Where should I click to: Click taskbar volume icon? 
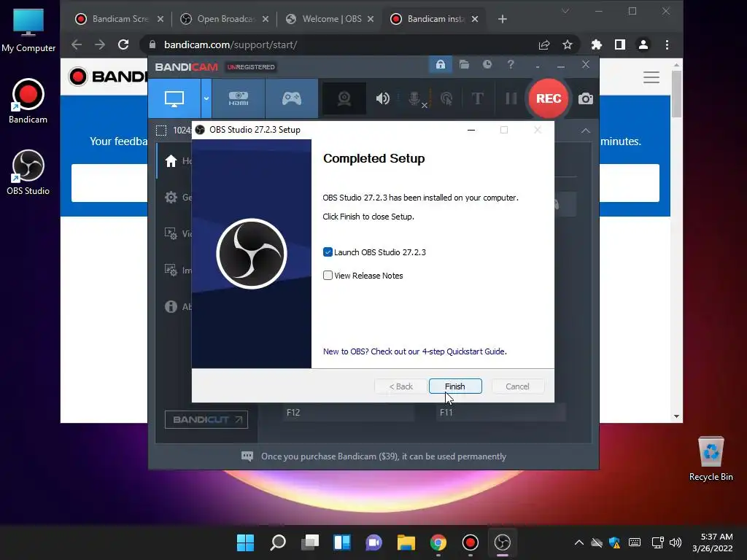(675, 542)
